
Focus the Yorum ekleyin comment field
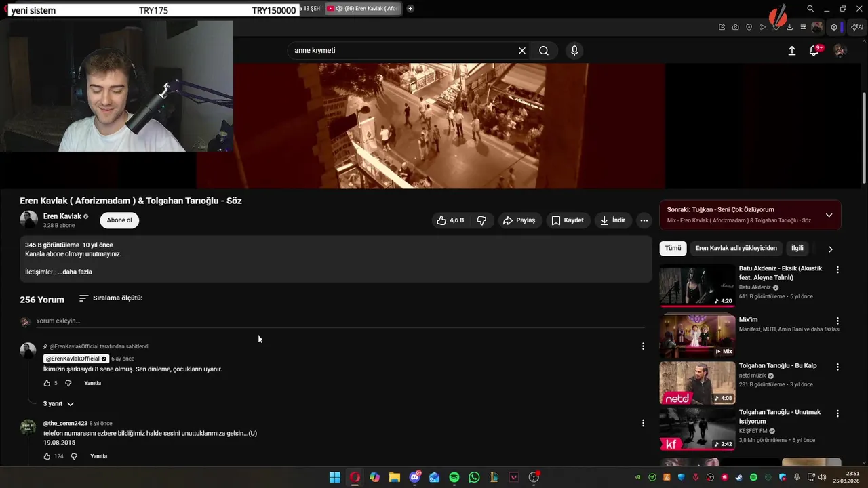340,321
